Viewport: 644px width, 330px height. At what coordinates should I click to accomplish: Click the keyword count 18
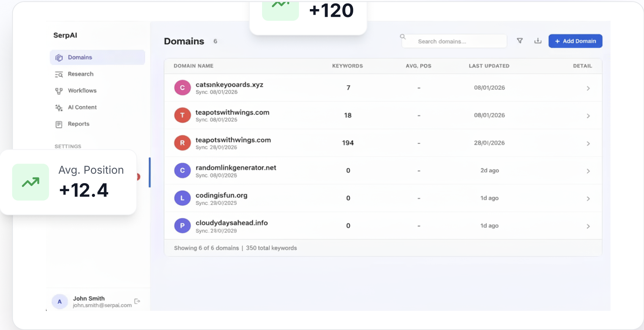tap(348, 115)
